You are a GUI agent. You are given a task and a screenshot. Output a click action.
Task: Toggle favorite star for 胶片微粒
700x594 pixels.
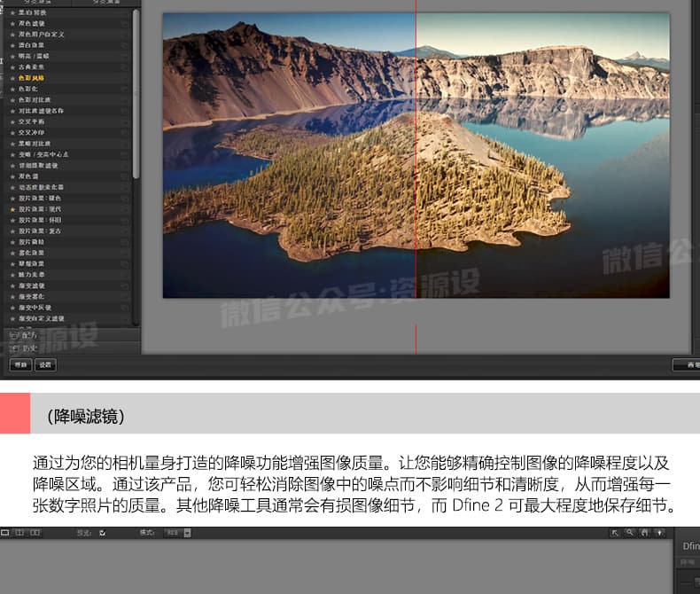point(12,242)
